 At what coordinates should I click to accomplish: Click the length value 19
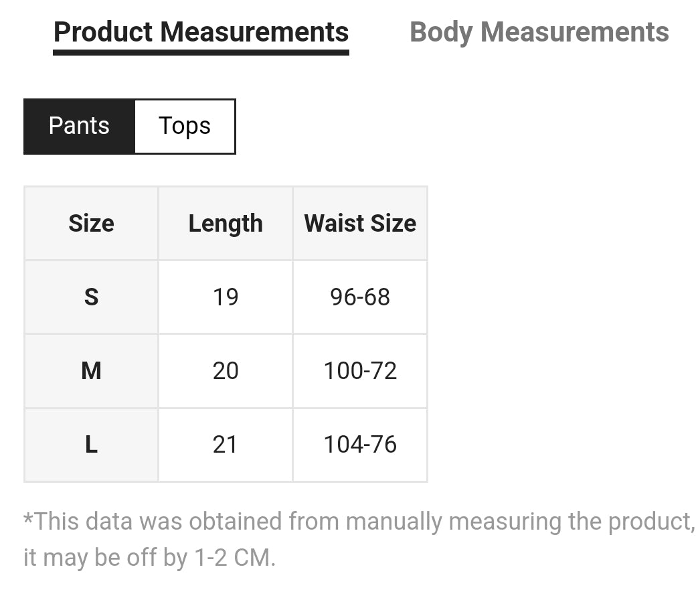click(226, 297)
